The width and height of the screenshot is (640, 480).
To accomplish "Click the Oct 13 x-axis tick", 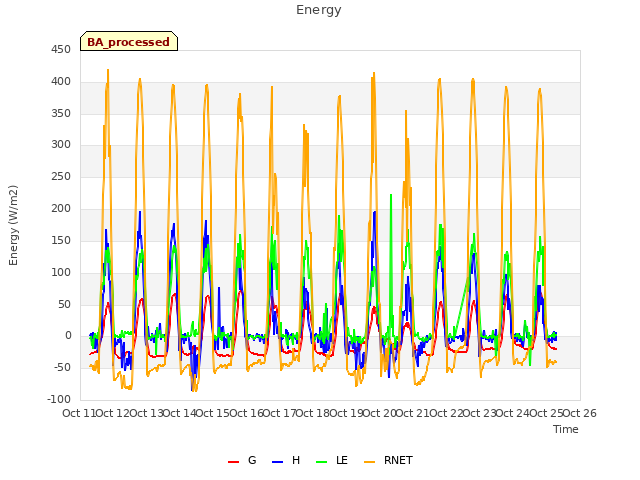I will pyautogui.click(x=146, y=413).
